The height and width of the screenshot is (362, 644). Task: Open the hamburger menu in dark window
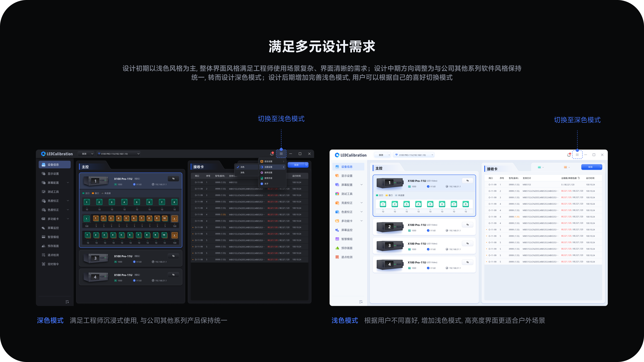coord(281,154)
